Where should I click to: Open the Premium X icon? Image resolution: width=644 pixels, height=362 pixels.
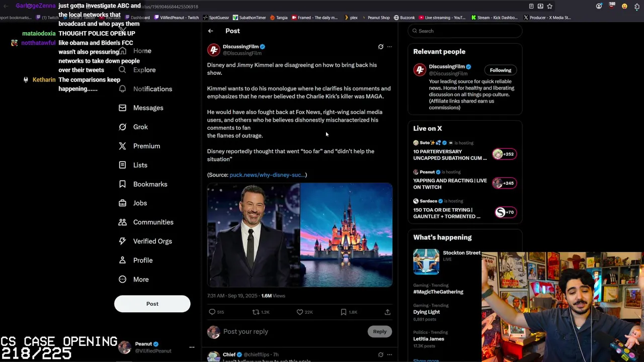coord(122,146)
